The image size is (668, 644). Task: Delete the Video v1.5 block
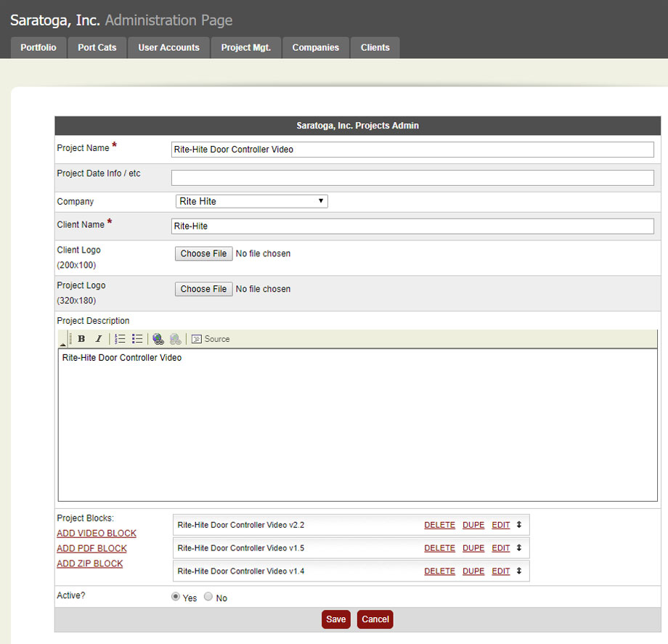(x=440, y=548)
